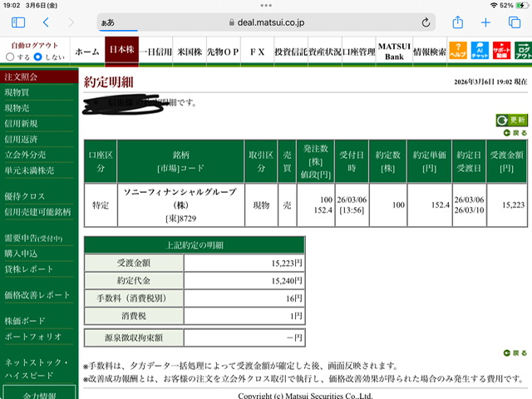Select 優待クロス in the sidebar

click(x=24, y=196)
